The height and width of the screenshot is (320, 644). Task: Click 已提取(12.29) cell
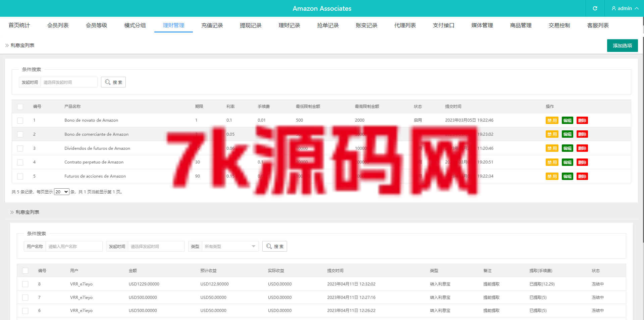click(542, 284)
